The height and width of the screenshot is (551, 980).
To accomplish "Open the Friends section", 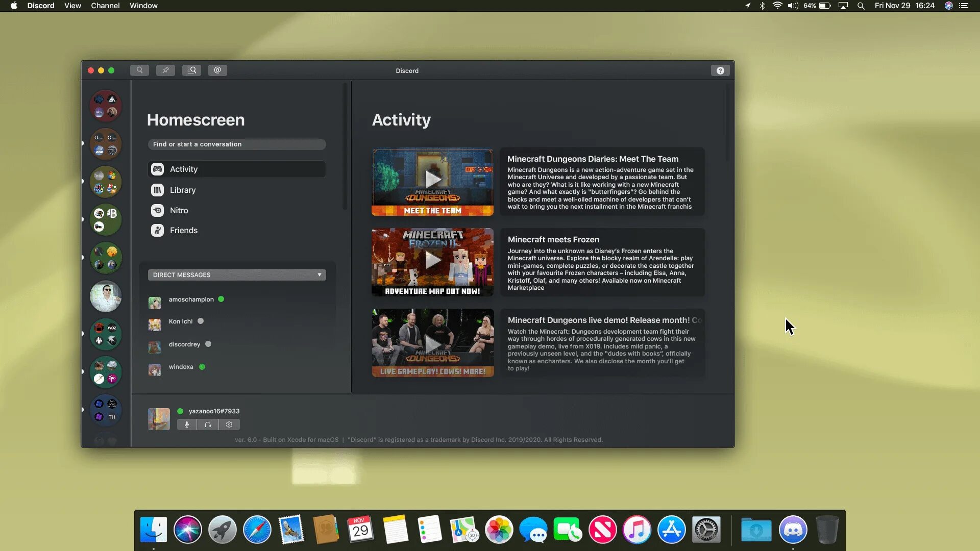I will coord(183,231).
